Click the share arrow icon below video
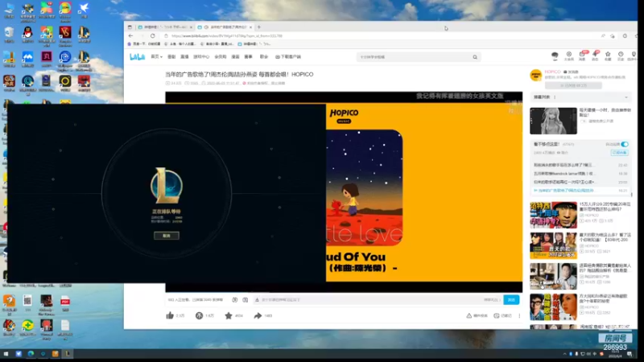The height and width of the screenshot is (362, 644). [258, 315]
